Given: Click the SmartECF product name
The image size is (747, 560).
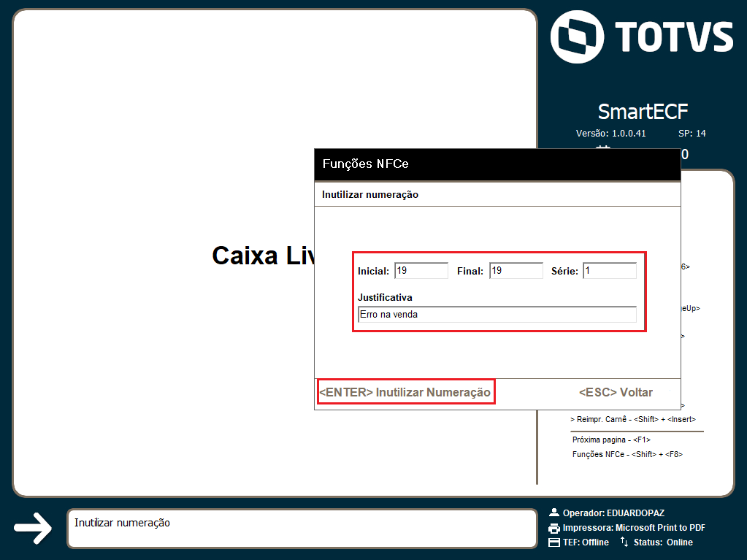Looking at the screenshot, I should (643, 112).
